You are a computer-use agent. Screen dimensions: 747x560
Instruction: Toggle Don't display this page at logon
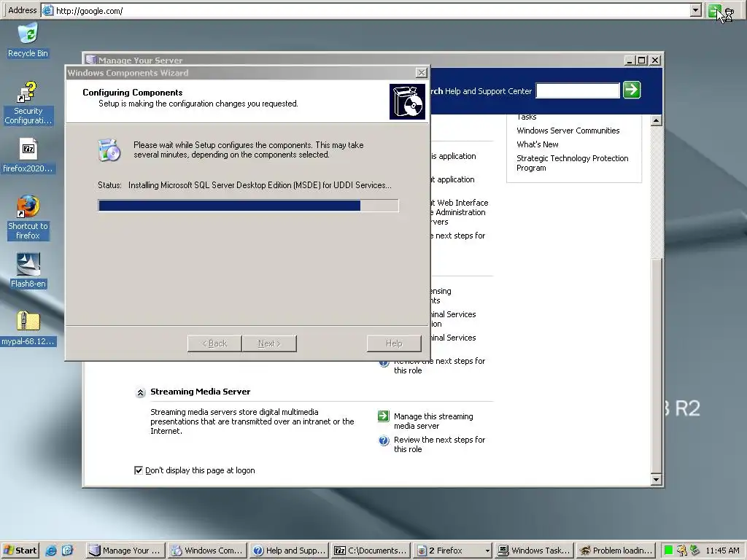[x=139, y=470]
